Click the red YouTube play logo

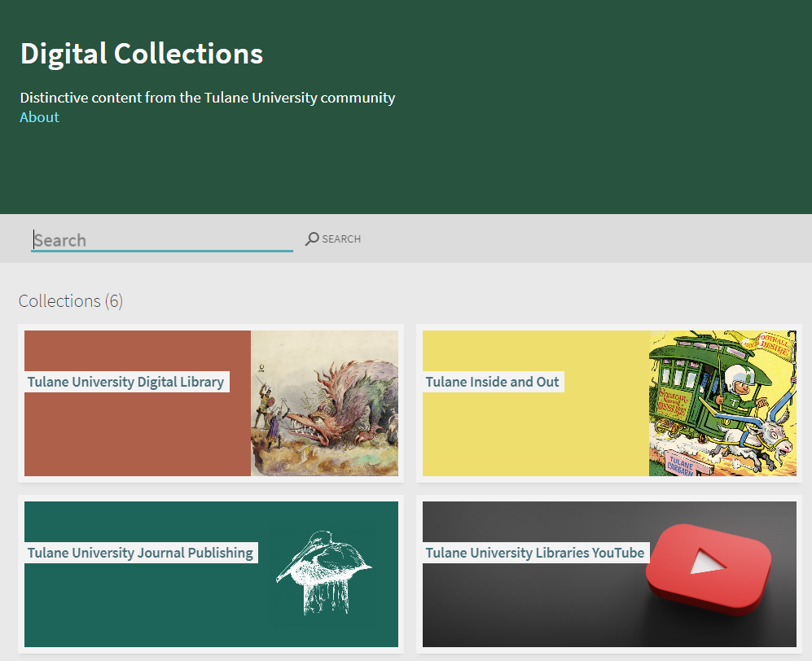709,563
